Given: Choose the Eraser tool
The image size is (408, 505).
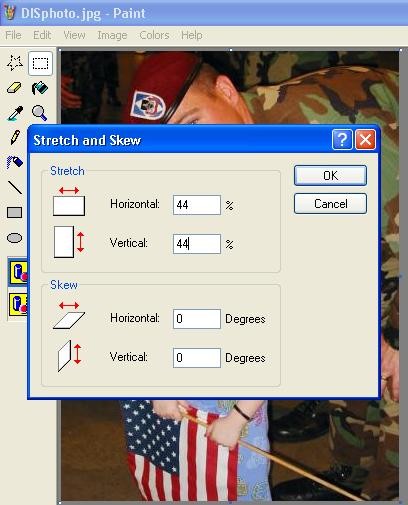Looking at the screenshot, I should 15,88.
